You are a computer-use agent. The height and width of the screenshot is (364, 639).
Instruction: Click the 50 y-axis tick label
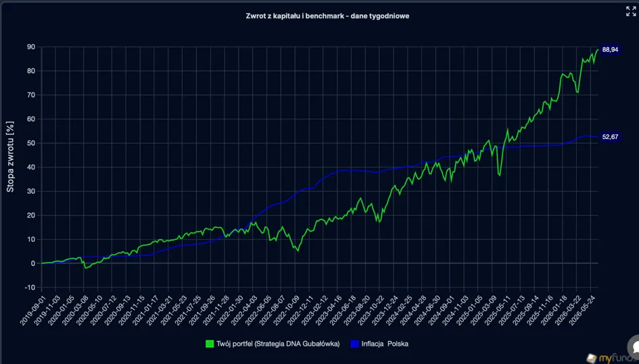(31, 143)
